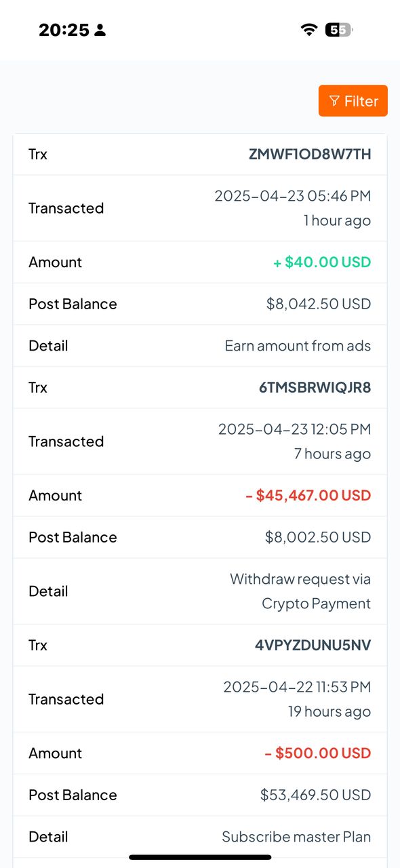Tap the 7 hours ago label
Image resolution: width=400 pixels, height=868 pixels.
coord(332,454)
